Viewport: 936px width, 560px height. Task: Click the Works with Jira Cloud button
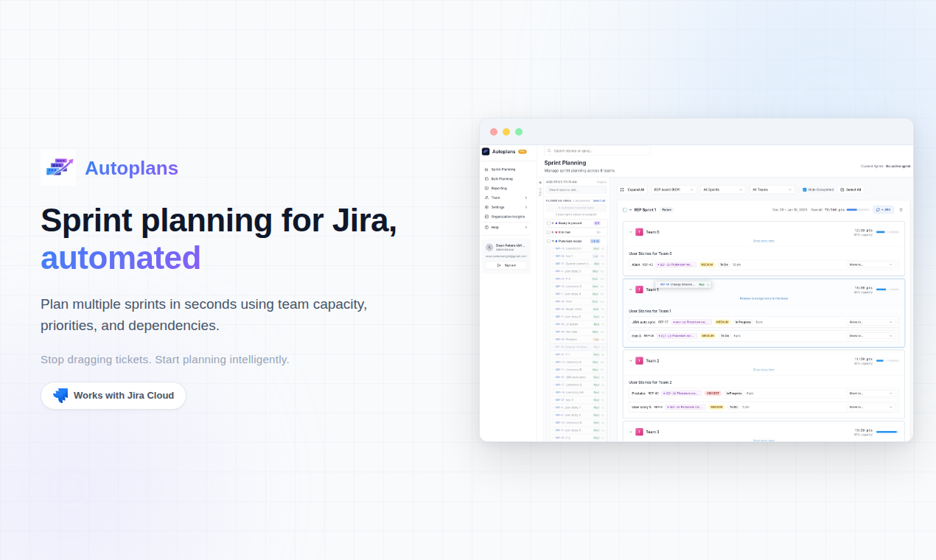click(x=113, y=396)
